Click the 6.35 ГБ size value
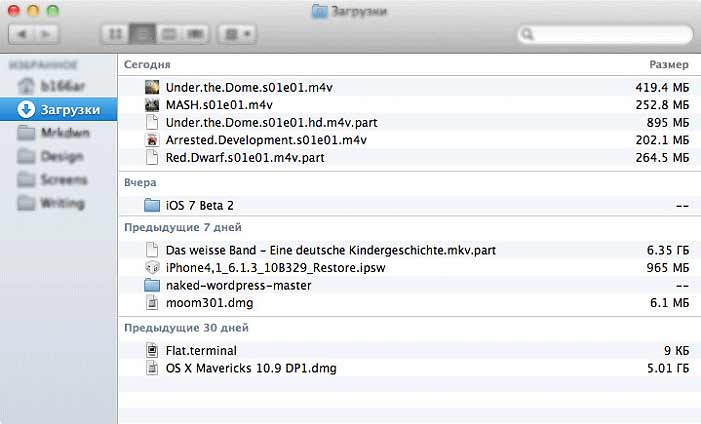Viewport: 701px width, 424px height. [668, 250]
